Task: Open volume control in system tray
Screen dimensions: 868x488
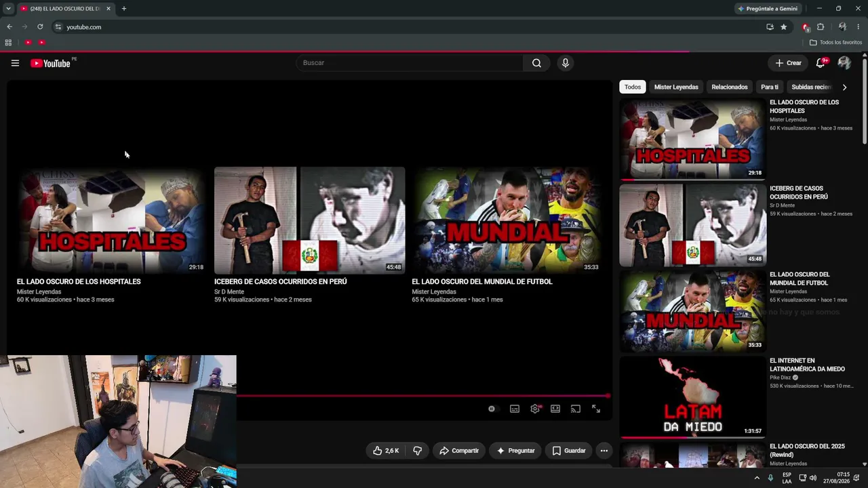Action: (813, 478)
